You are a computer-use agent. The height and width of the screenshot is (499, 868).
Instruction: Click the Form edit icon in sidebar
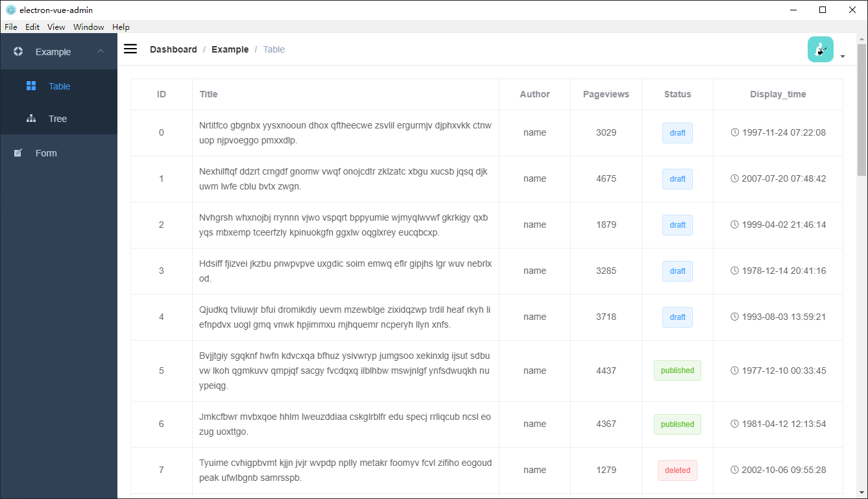point(18,153)
